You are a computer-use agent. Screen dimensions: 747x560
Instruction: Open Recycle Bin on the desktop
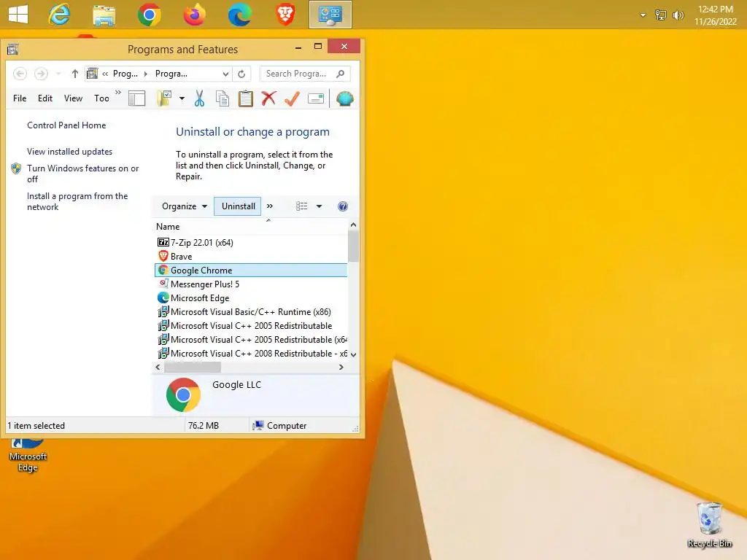click(x=709, y=525)
